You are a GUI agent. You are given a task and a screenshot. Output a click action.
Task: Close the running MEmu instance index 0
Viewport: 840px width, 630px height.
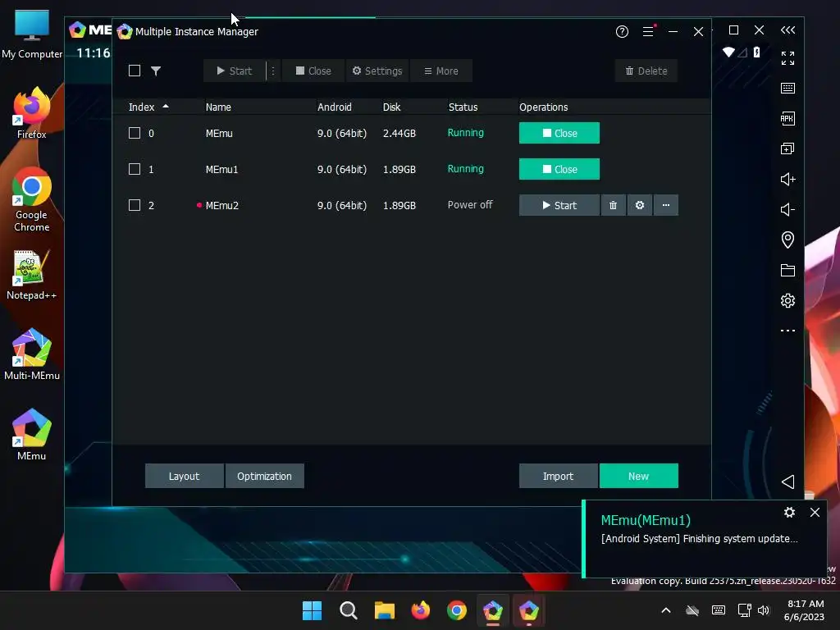(559, 133)
